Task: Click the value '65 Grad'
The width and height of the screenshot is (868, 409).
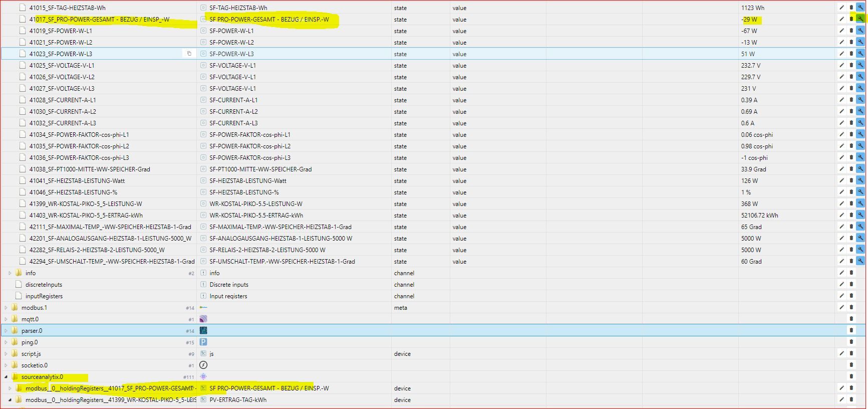Action: pos(751,227)
